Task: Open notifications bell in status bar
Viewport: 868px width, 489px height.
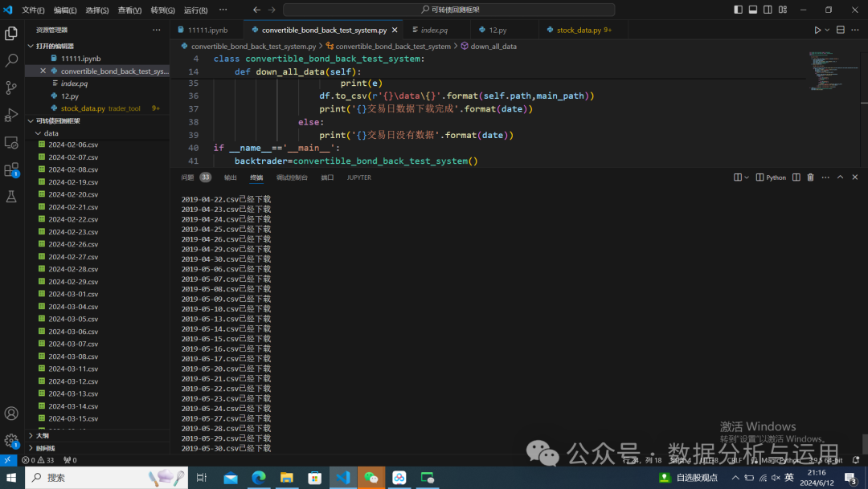Action: 856,459
